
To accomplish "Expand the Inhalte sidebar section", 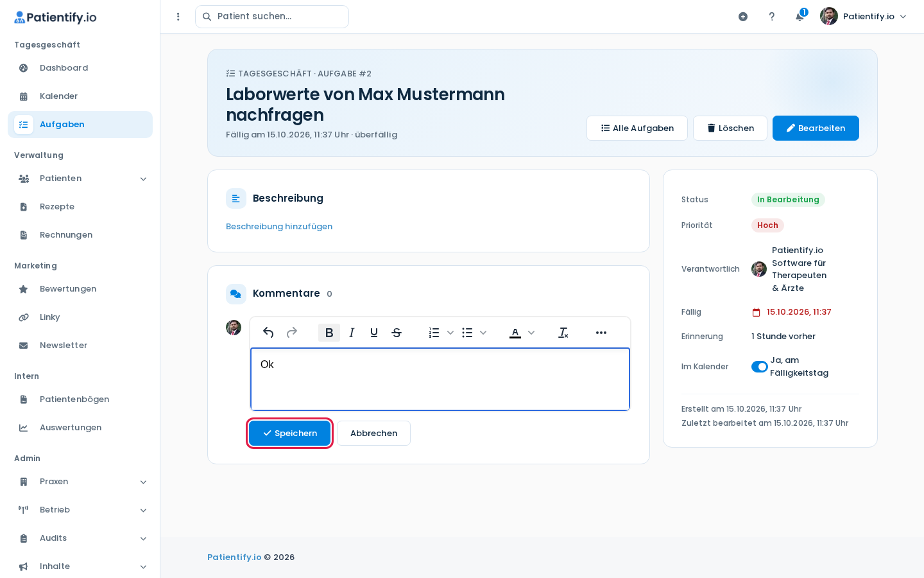I will coord(80,566).
